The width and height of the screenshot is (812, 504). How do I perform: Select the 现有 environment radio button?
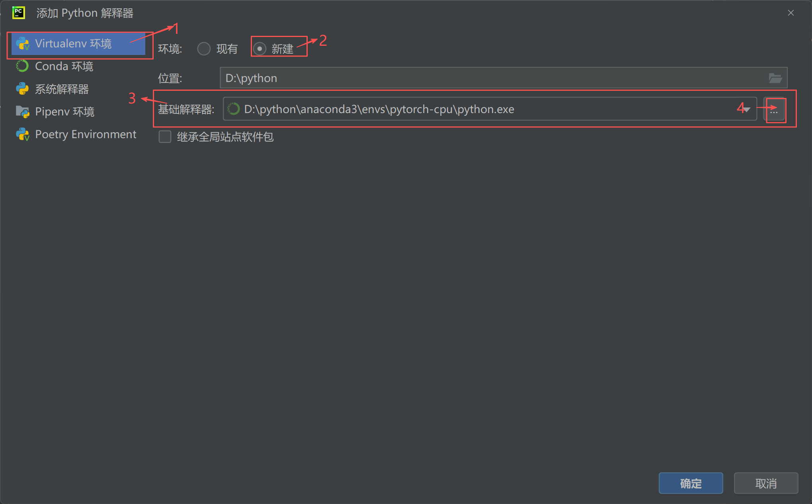(204, 48)
